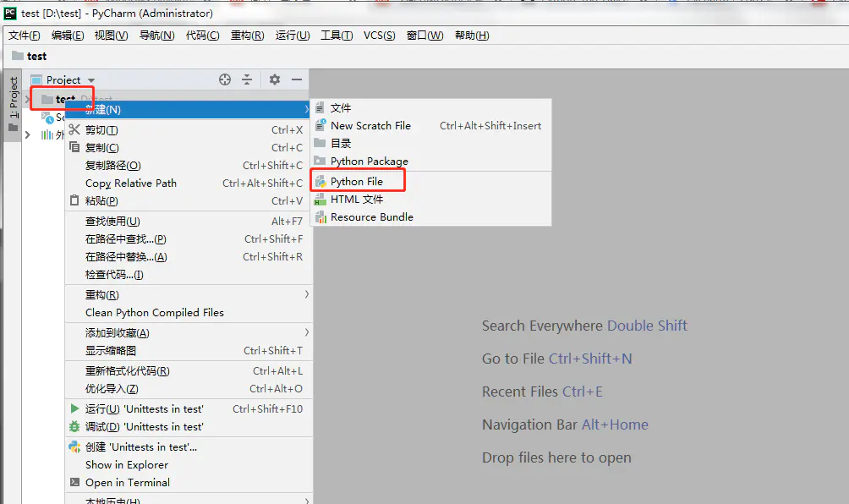
Task: Click the folder icon in the navigation bar
Action: [18, 55]
